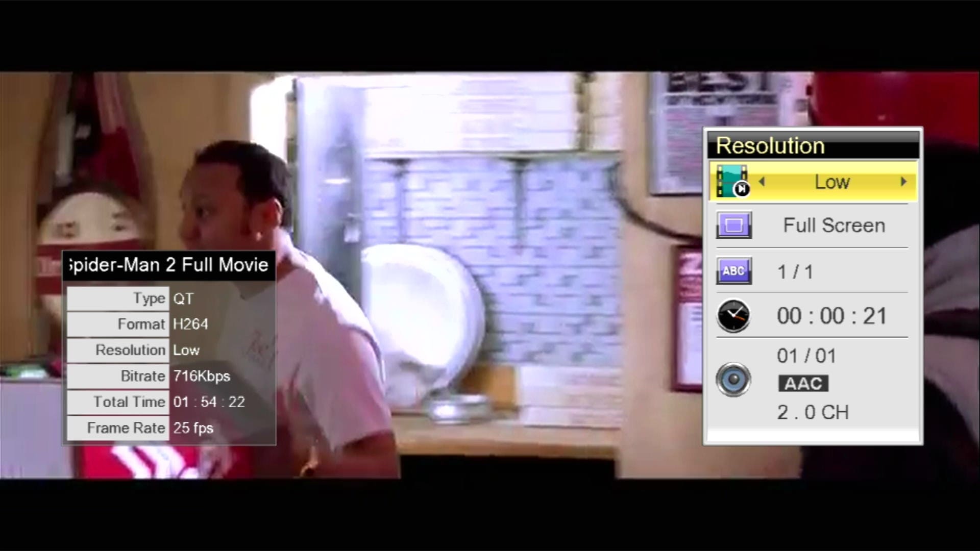980x551 pixels.
Task: Click the 25 fps value
Action: point(193,428)
